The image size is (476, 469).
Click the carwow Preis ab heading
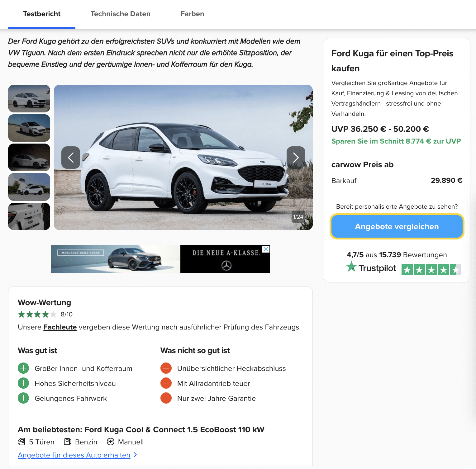362,165
